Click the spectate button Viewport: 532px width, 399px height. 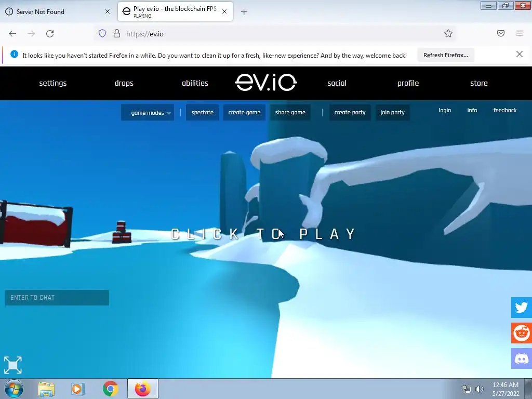pyautogui.click(x=202, y=112)
